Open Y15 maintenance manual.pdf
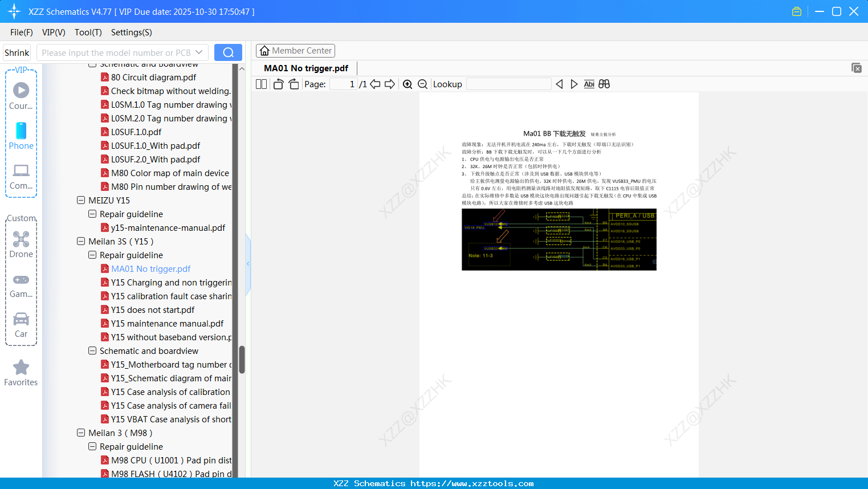 click(x=167, y=323)
